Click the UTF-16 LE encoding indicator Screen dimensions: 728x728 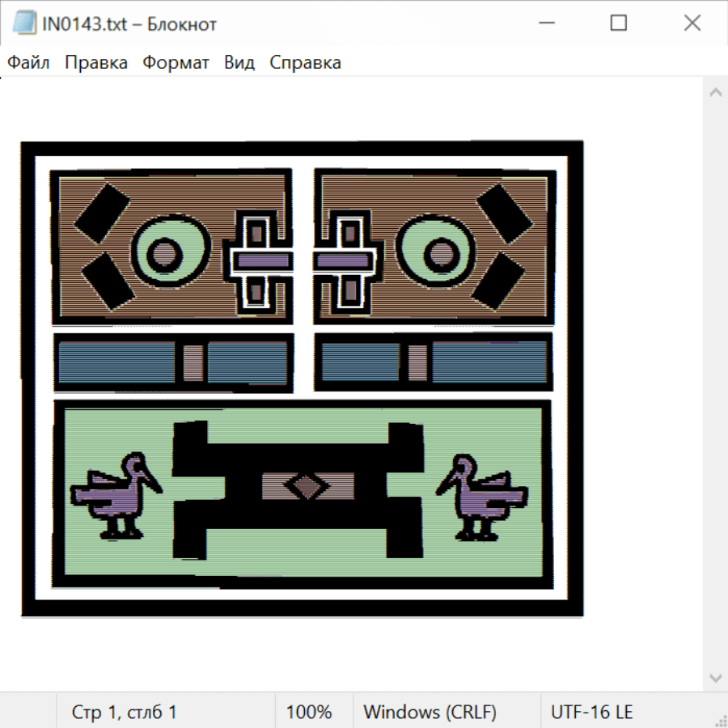coord(591,712)
